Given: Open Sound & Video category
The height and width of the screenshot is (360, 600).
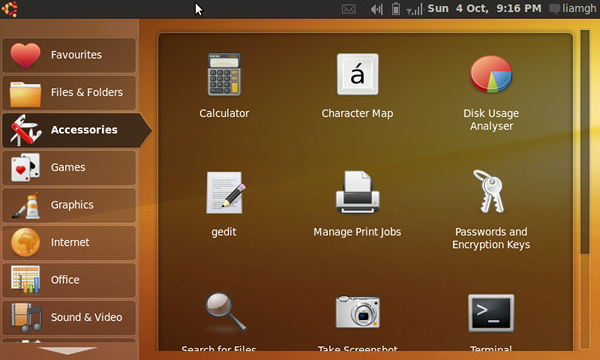Looking at the screenshot, I should (x=69, y=318).
